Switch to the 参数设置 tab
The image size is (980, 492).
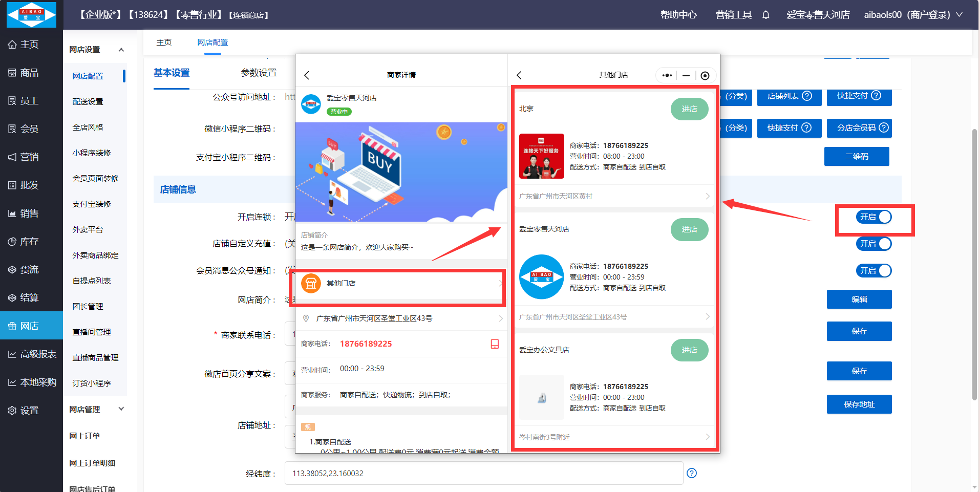pyautogui.click(x=259, y=73)
